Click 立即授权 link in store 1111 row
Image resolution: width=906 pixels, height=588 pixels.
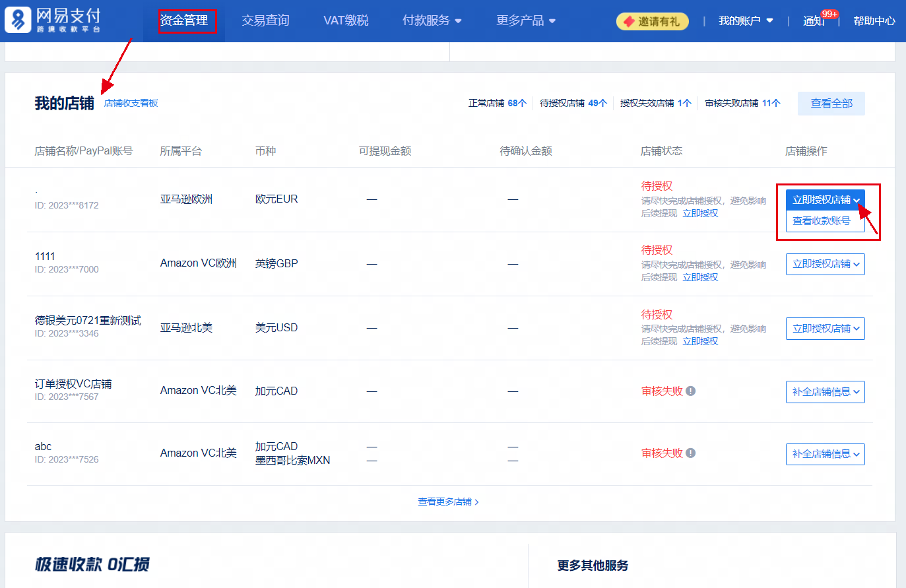(700, 277)
